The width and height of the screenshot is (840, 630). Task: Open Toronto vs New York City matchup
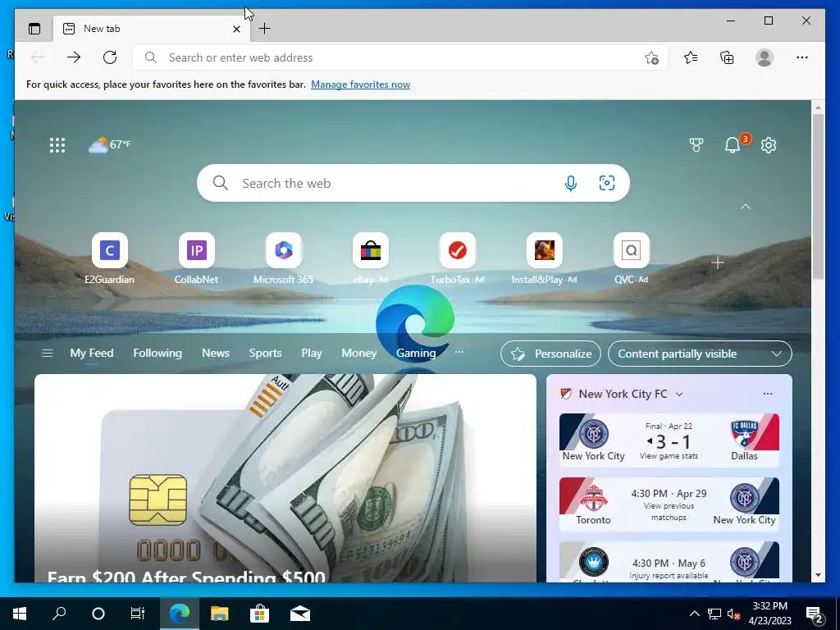(x=669, y=504)
